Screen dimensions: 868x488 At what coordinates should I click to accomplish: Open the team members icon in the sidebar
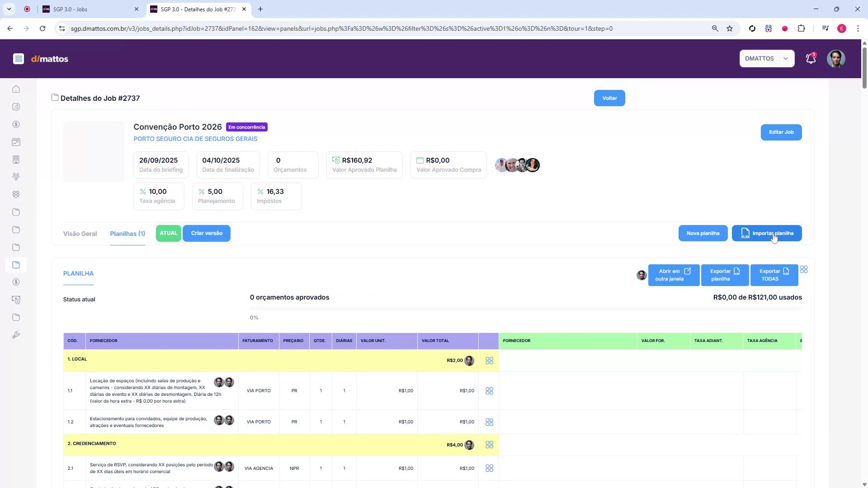[x=16, y=177]
